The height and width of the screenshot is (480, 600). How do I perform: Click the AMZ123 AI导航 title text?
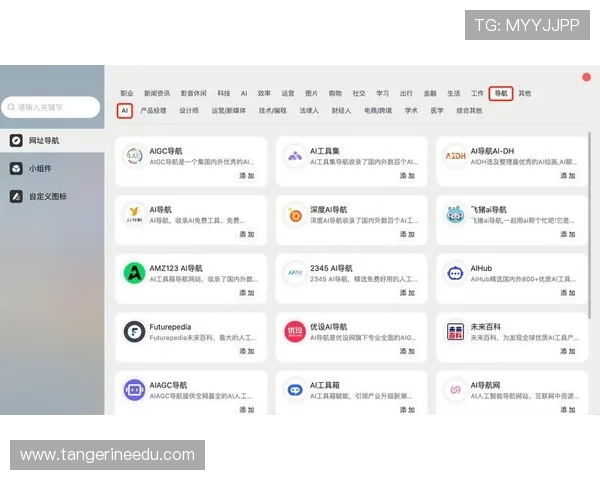point(176,268)
